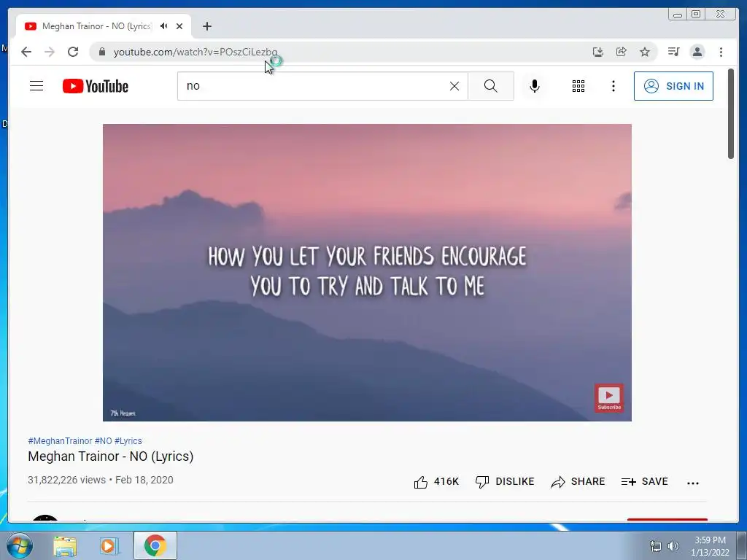Image resolution: width=747 pixels, height=560 pixels.
Task: Reload the page
Action: click(x=73, y=52)
